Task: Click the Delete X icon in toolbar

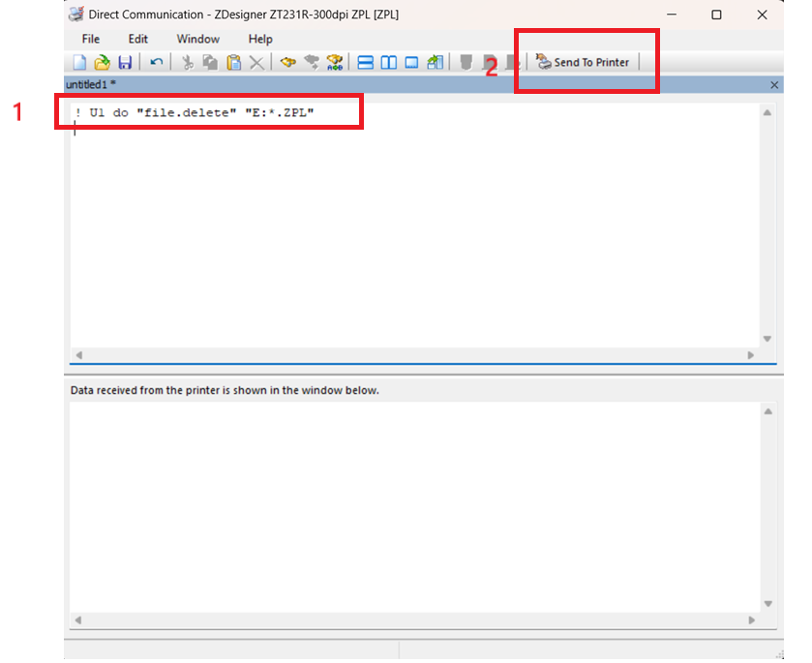Action: pyautogui.click(x=256, y=62)
